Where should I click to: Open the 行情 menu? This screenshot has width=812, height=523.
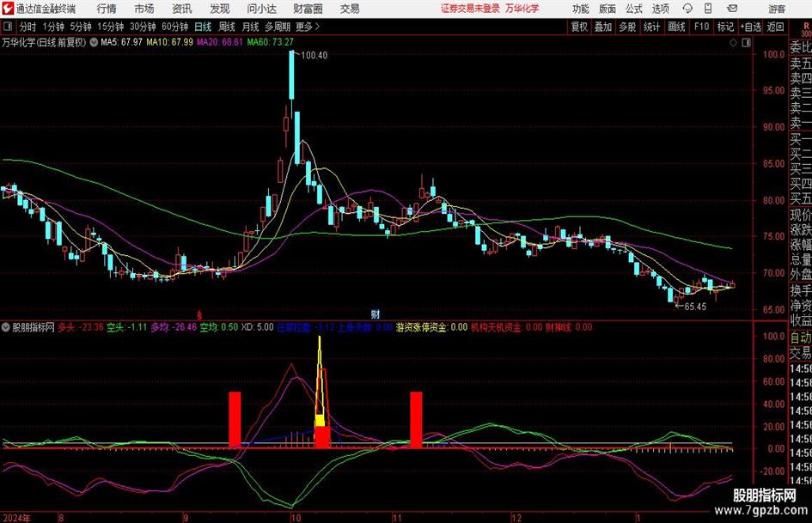[x=107, y=9]
